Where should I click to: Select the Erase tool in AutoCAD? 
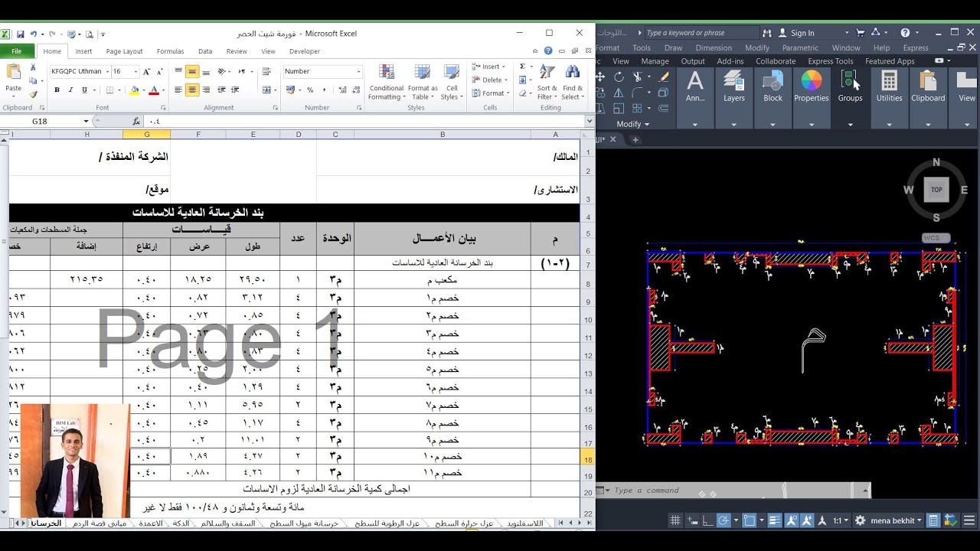pos(663,77)
